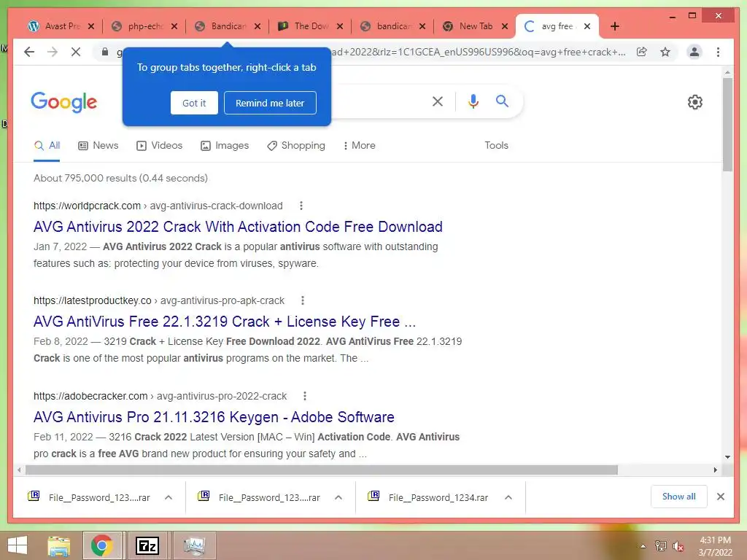The image size is (747, 560).
Task: Select the Shopping search tab
Action: click(296, 146)
